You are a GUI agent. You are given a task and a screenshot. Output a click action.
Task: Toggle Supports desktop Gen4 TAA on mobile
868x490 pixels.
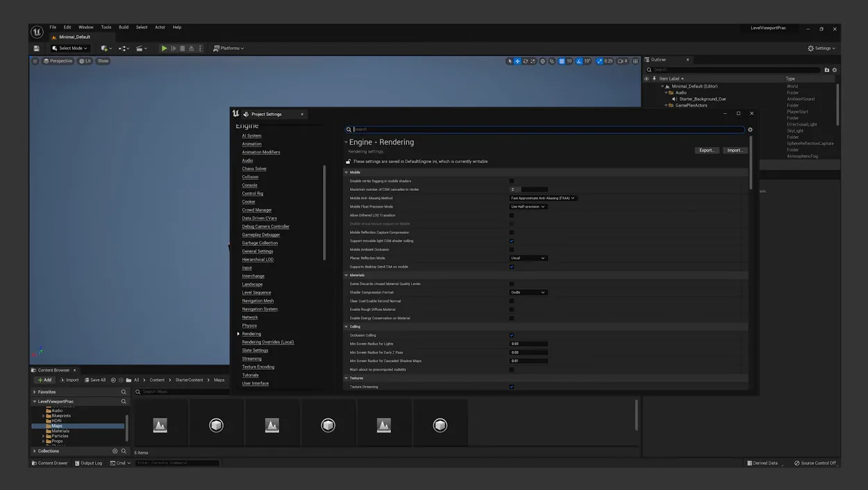point(512,267)
